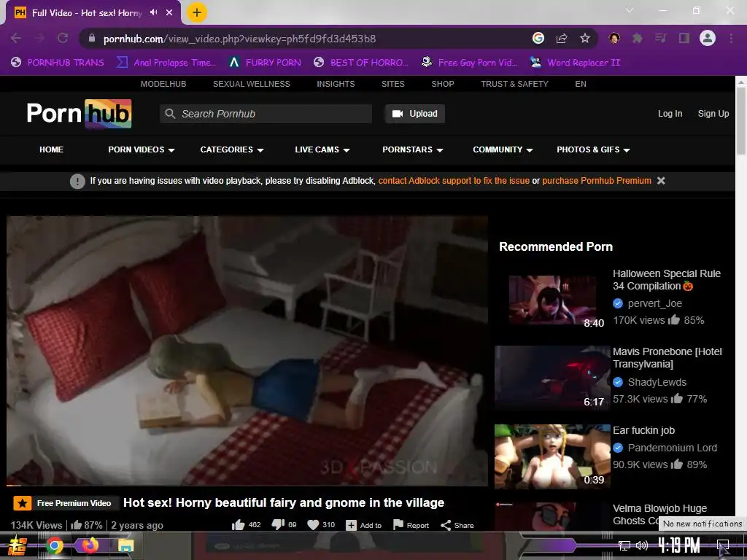747x560 pixels.
Task: Open contact Adblock support link
Action: pyautogui.click(x=454, y=181)
